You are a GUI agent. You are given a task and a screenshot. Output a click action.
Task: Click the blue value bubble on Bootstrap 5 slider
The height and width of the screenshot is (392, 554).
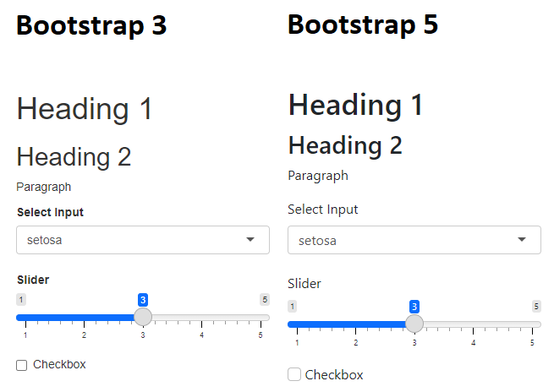click(x=414, y=307)
